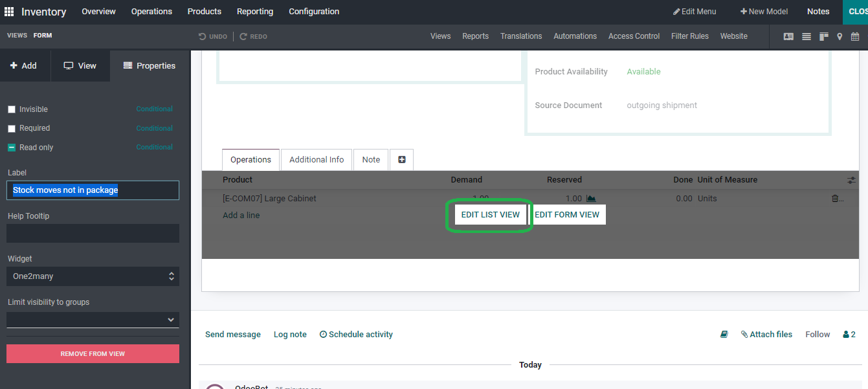Screen dimensions: 868x389
Task: Click the Views breadcrumb
Action: click(17, 36)
